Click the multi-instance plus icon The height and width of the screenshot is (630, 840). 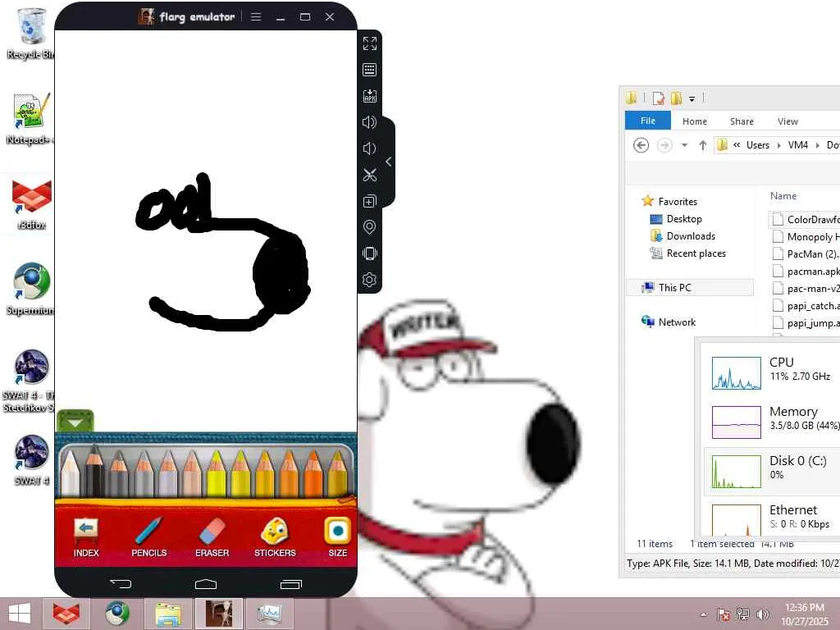370,202
